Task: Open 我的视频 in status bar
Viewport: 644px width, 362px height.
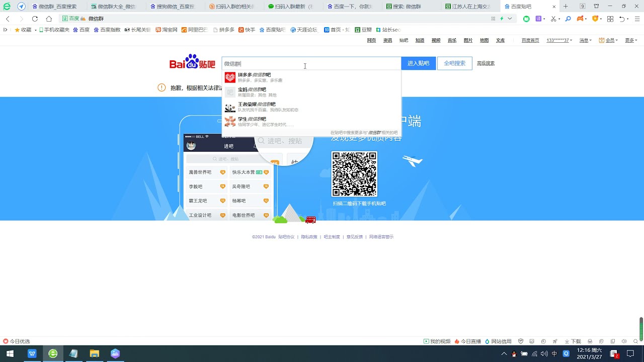Action: click(x=437, y=341)
